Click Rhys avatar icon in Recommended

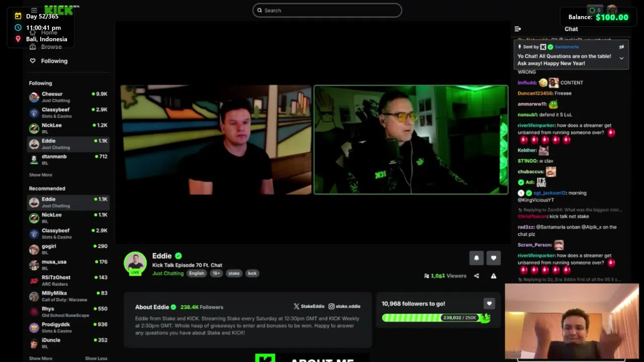pos(34,312)
